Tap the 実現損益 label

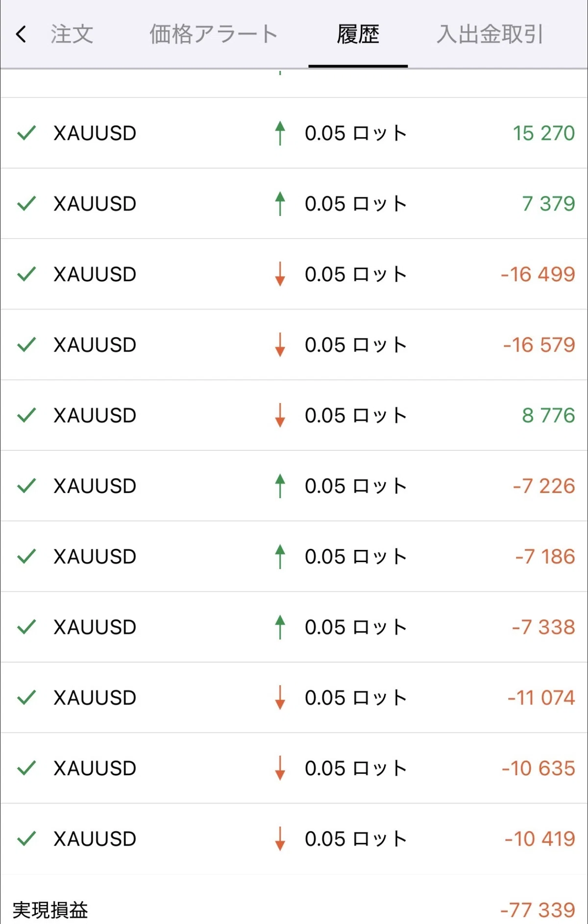click(x=50, y=910)
